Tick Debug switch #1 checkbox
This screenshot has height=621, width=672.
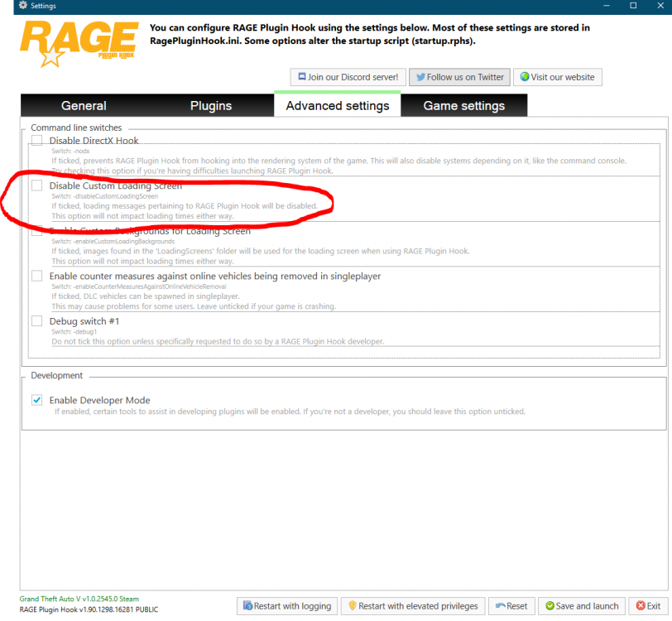(37, 321)
